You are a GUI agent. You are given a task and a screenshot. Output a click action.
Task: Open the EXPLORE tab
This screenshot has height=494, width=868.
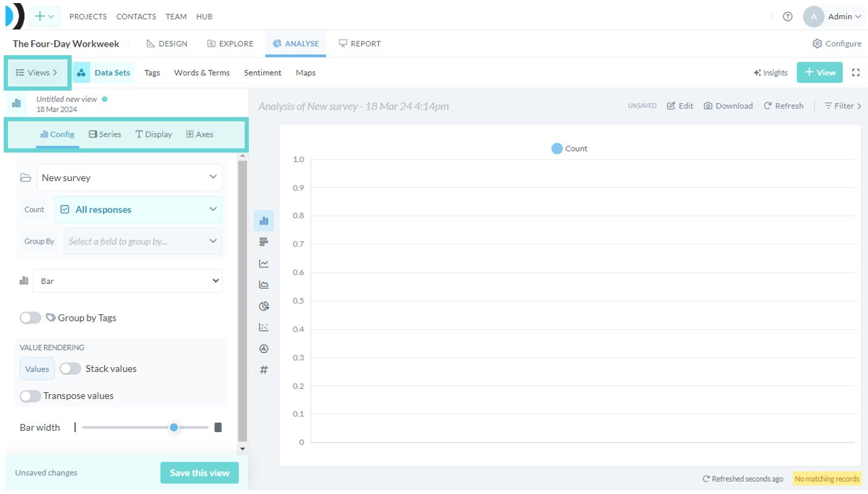click(230, 44)
